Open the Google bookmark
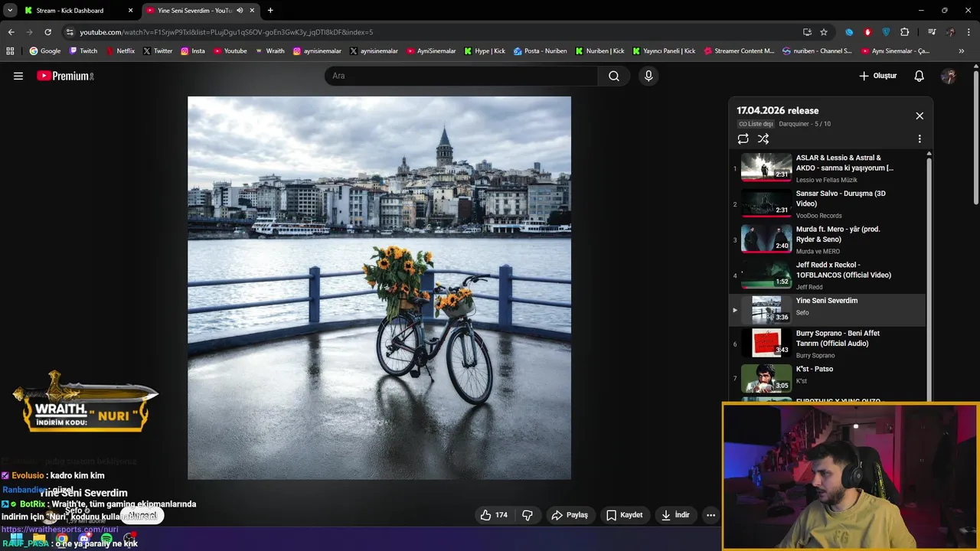This screenshot has width=980, height=551. pos(44,51)
